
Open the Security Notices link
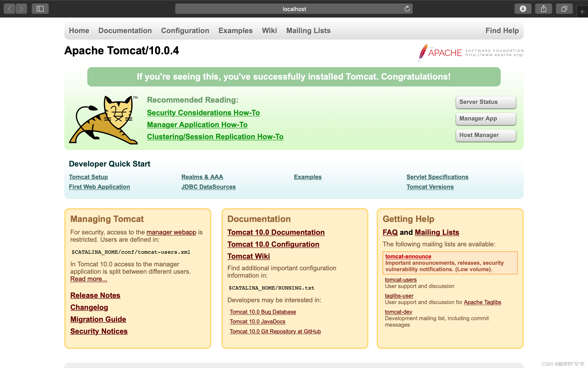tap(99, 331)
